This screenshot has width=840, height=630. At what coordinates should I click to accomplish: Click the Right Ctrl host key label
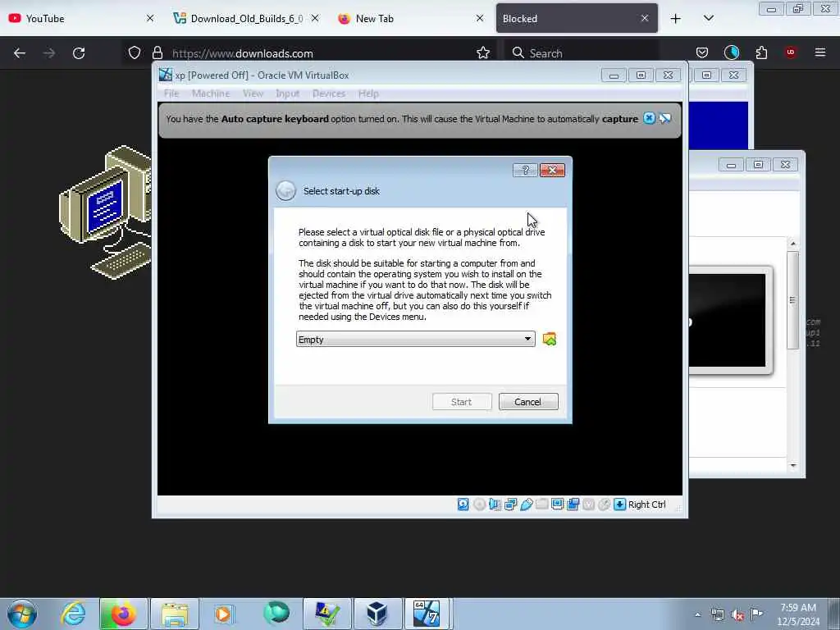646,504
